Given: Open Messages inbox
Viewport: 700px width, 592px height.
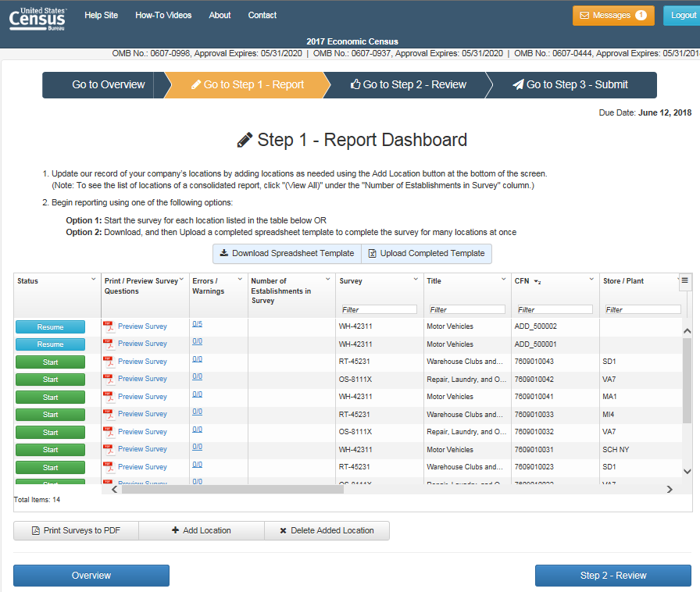Looking at the screenshot, I should coord(613,16).
